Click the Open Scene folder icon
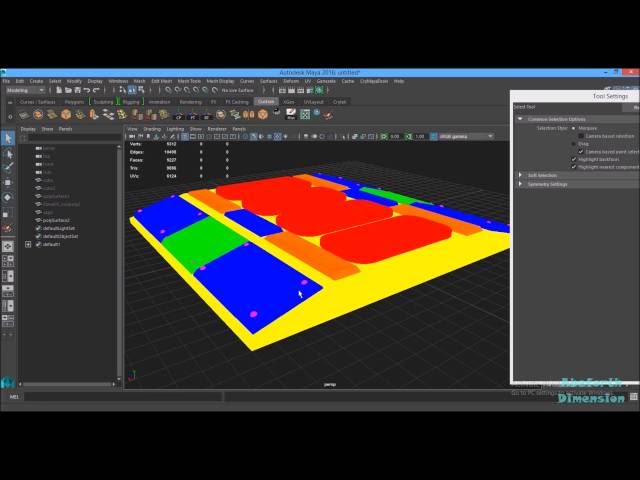 68,90
